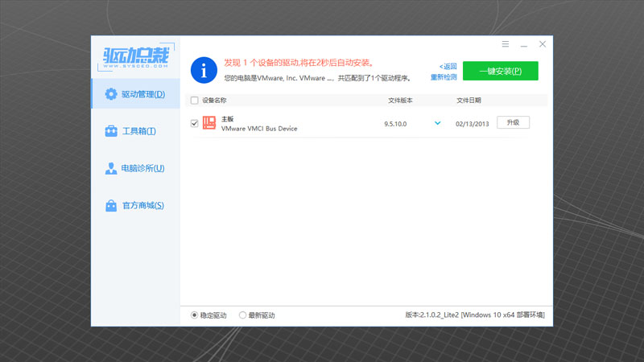Expand the version dropdown next to 9.5.10.0

(437, 123)
